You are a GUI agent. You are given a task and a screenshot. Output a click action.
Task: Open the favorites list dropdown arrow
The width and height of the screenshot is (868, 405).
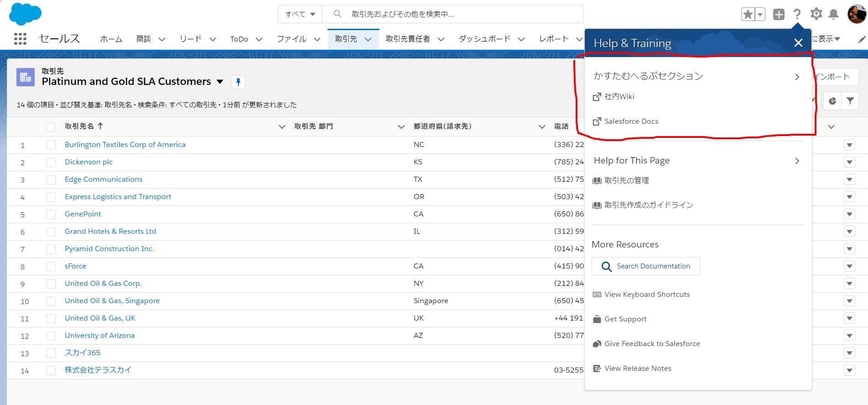pyautogui.click(x=760, y=14)
